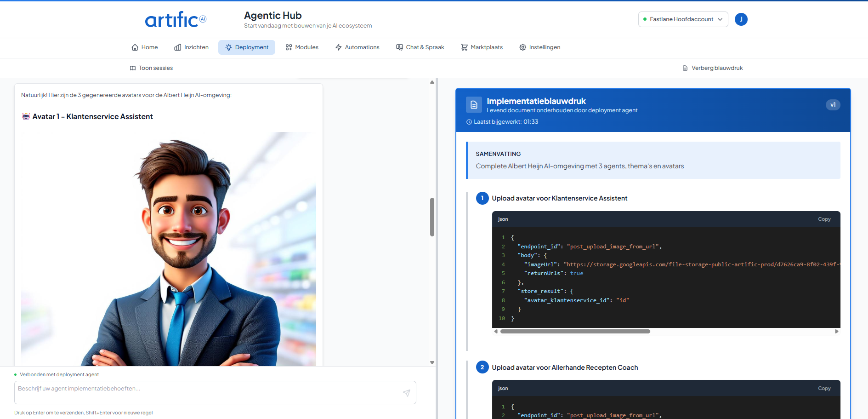The image size is (868, 419).
Task: Click the chat scrollbar down arrow
Action: click(432, 362)
